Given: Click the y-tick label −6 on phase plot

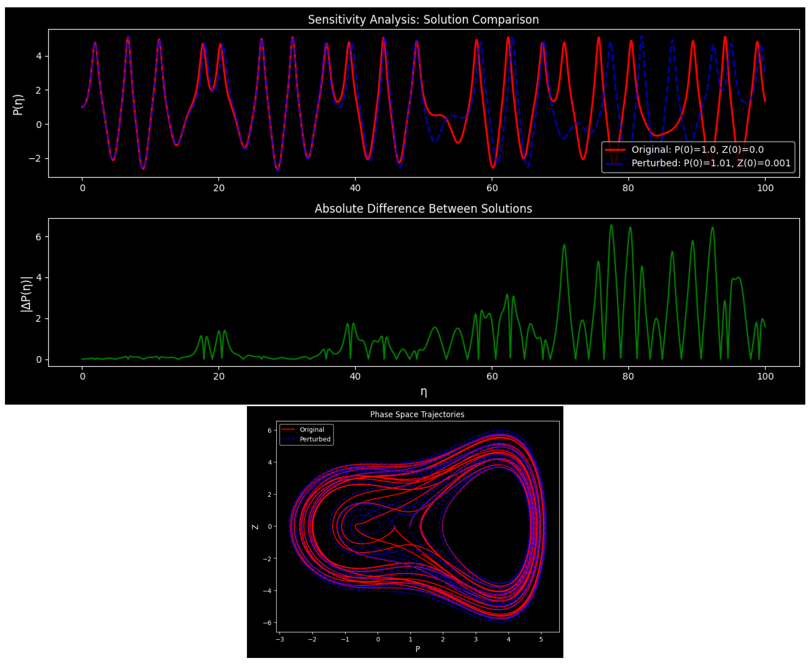Looking at the screenshot, I should (267, 623).
